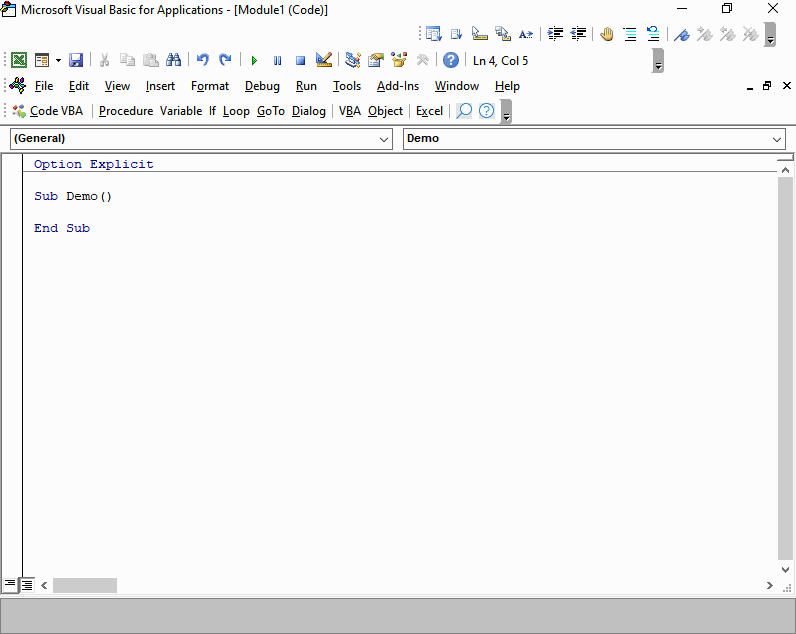Click the List Constants icon
This screenshot has height=634, width=796.
click(456, 35)
